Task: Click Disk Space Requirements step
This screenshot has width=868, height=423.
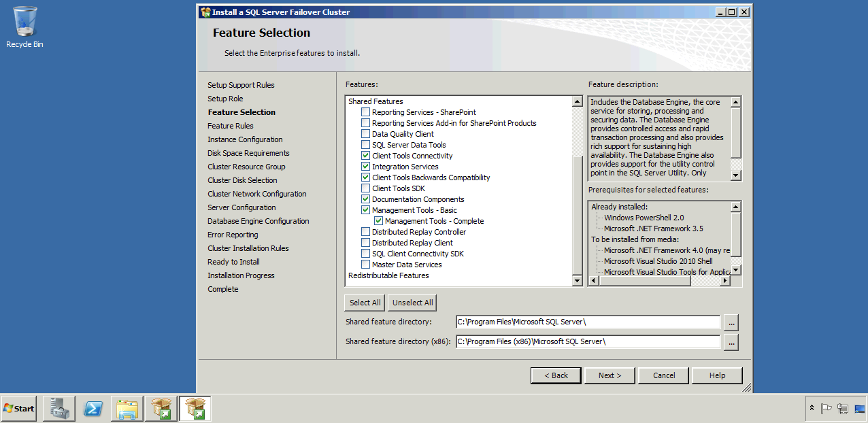Action: coord(248,153)
